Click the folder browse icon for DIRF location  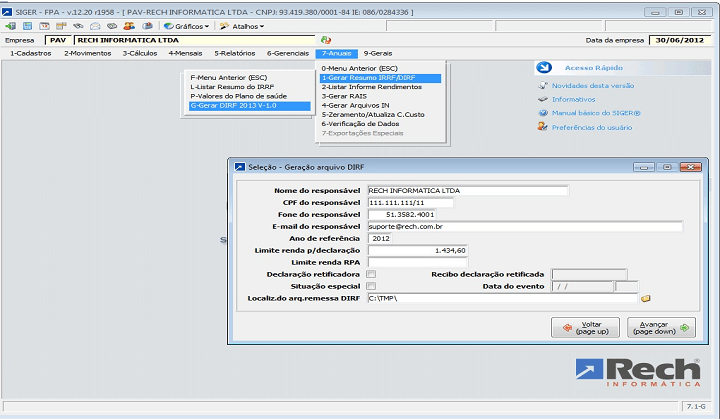click(x=646, y=298)
